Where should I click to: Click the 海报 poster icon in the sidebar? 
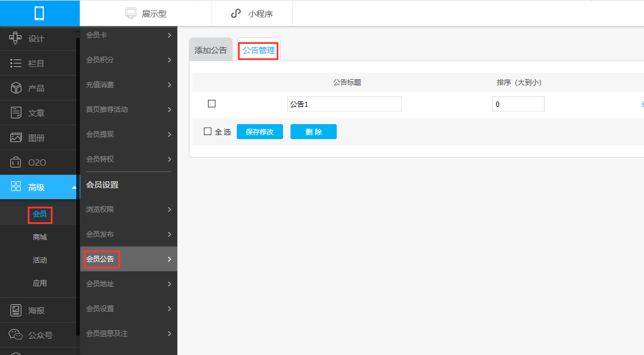(16, 311)
